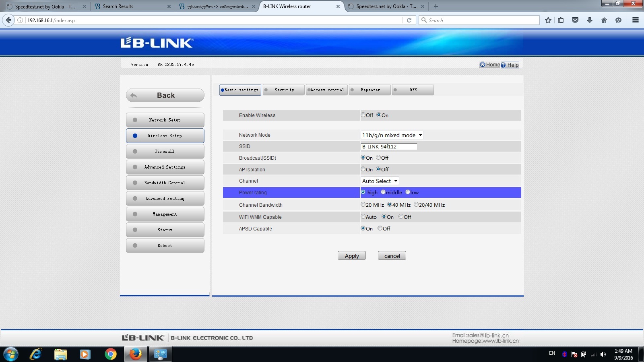Click the Back button
Image resolution: width=644 pixels, height=362 pixels.
(165, 95)
